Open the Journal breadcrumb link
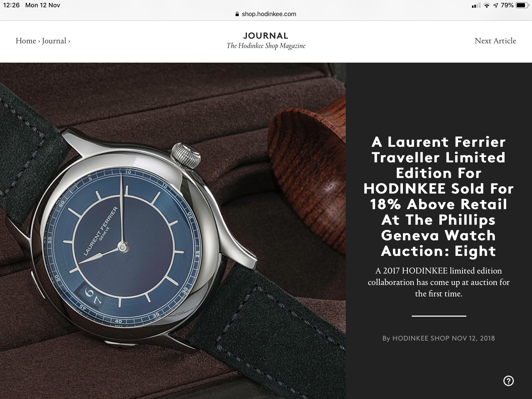 coord(54,41)
